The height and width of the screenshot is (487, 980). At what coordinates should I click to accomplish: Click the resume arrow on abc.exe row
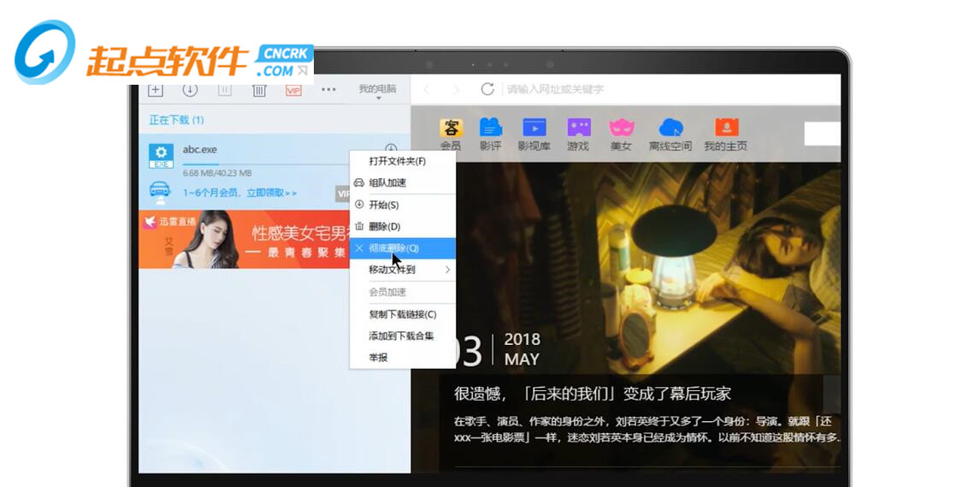pos(391,150)
